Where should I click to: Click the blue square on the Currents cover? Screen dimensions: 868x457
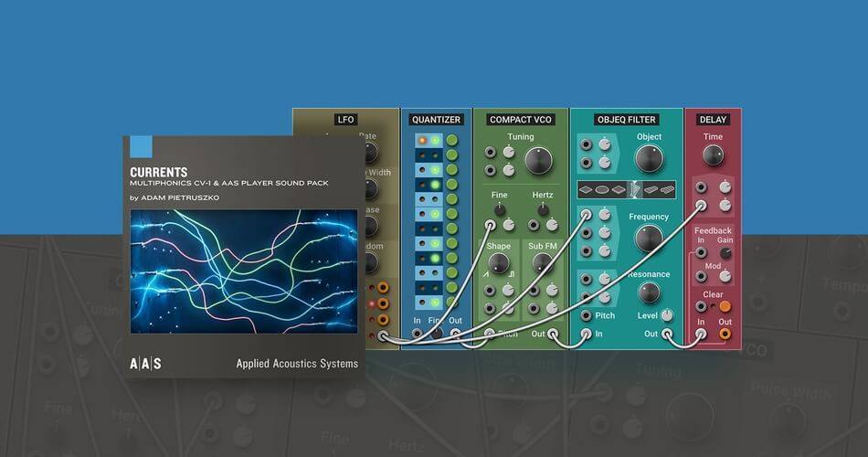coord(141,147)
